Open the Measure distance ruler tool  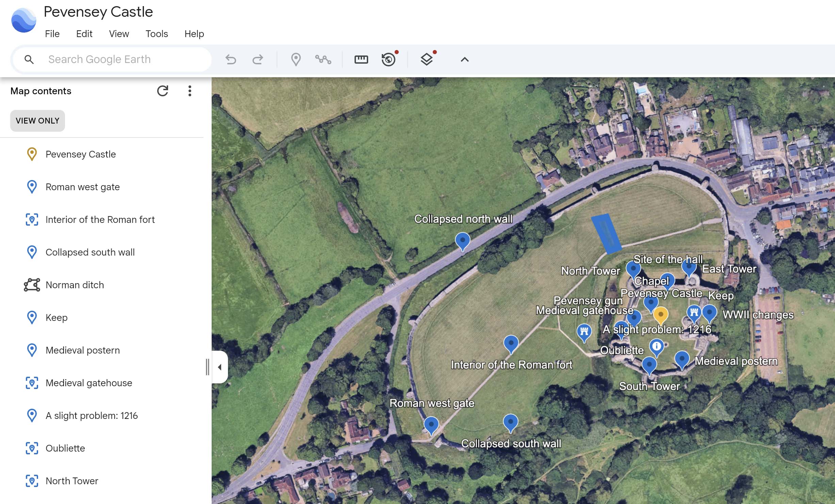tap(361, 60)
